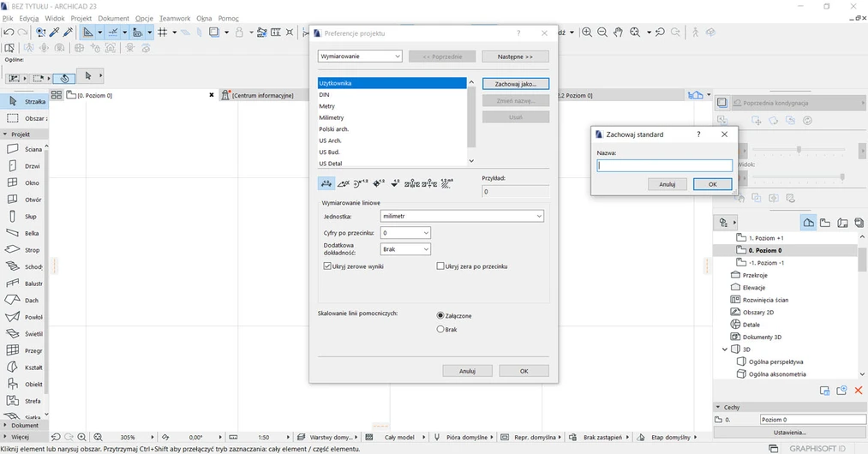Open Cyfry po przecinku dropdown
Image resolution: width=868 pixels, height=454 pixels.
(x=405, y=233)
